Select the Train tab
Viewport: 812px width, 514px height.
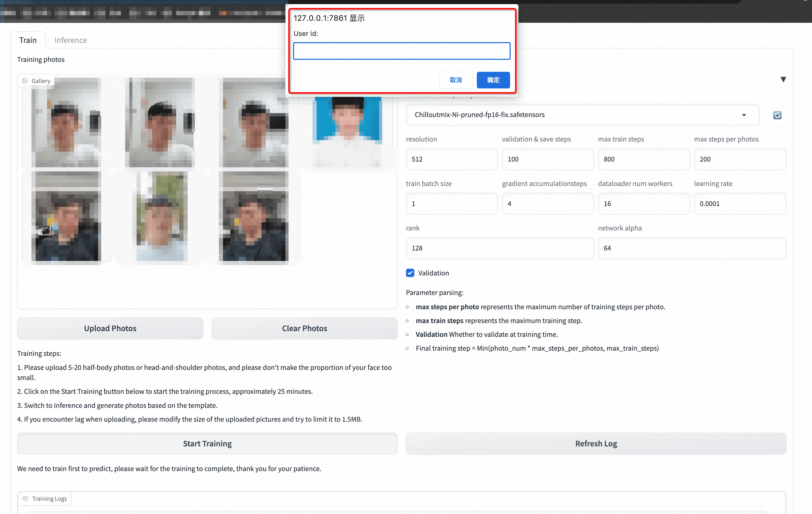point(28,40)
